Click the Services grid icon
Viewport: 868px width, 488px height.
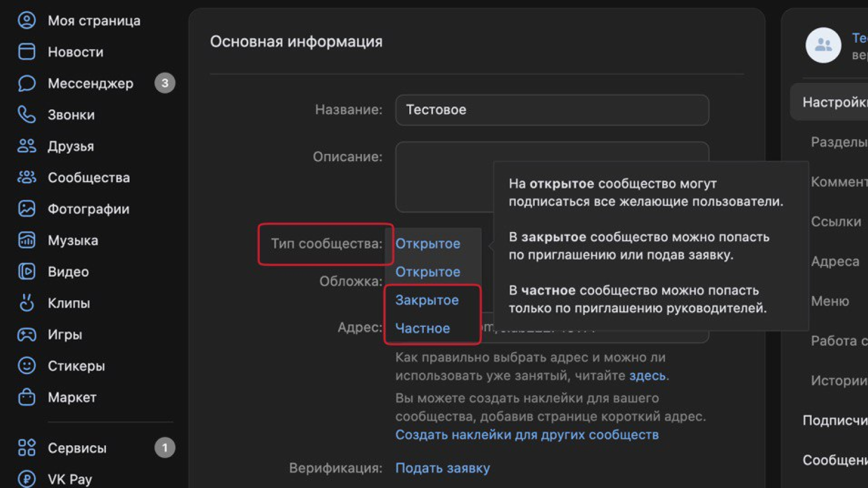pos(26,447)
